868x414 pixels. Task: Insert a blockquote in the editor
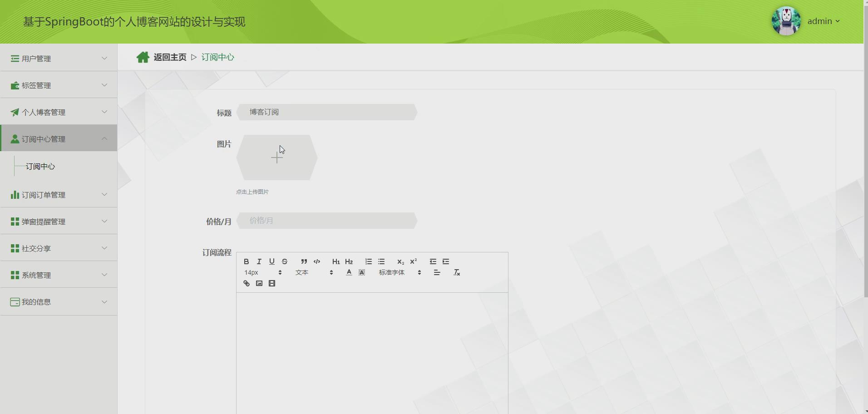(x=304, y=261)
